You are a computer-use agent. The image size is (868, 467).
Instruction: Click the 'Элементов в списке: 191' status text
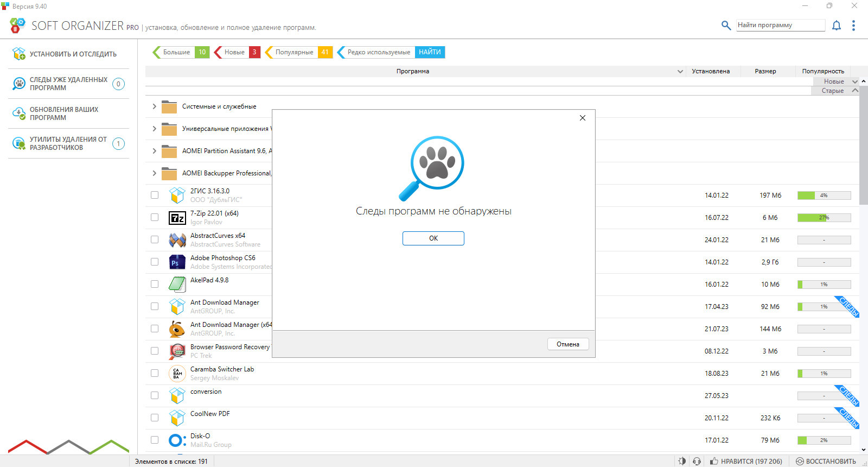[x=171, y=461]
